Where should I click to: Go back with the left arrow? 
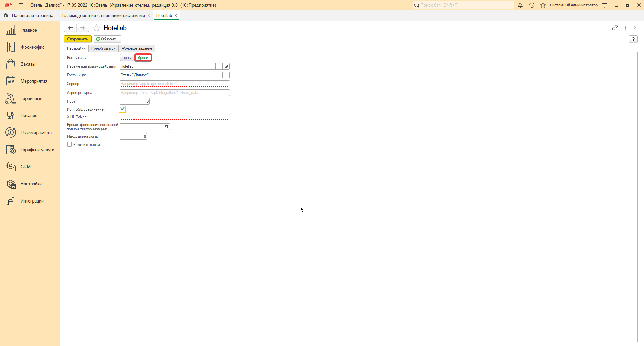point(70,28)
